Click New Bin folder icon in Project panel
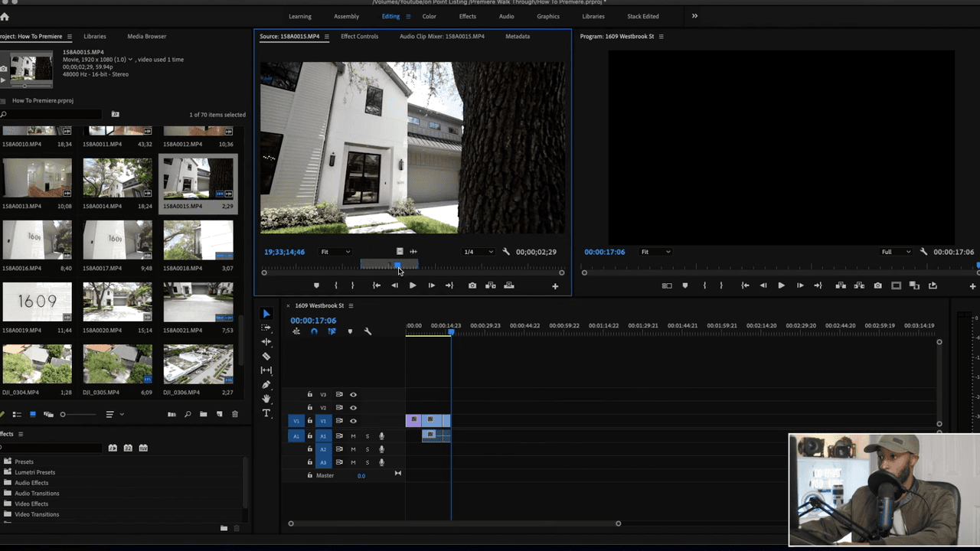Viewport: 980px width, 551px height. [204, 414]
